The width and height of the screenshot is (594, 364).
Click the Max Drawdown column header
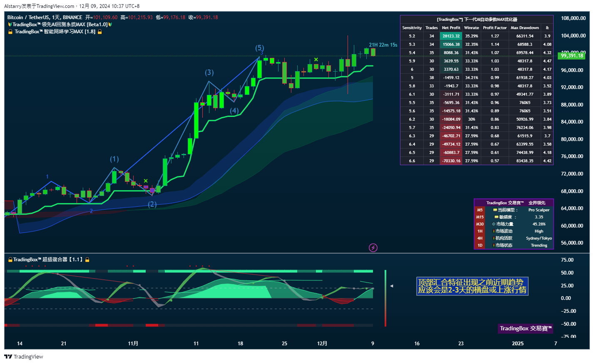tap(525, 28)
